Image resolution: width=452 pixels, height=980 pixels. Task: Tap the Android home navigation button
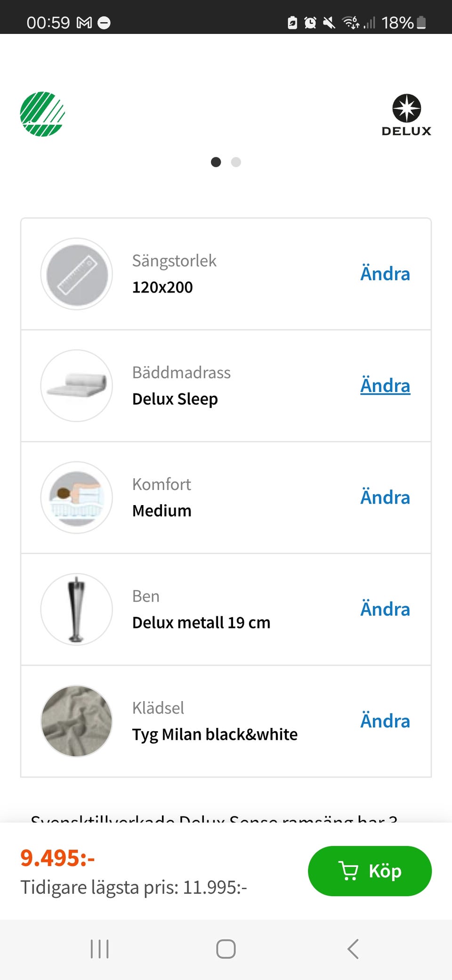[x=226, y=949]
